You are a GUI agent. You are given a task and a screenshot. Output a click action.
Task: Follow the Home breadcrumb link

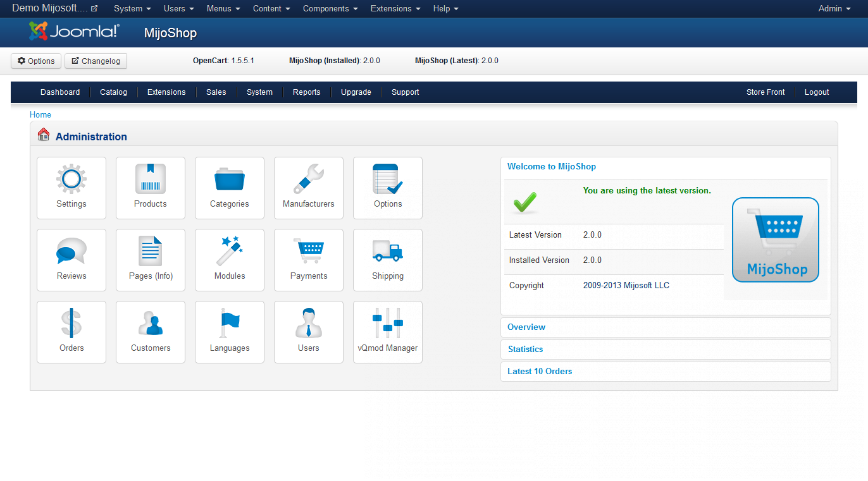click(x=40, y=115)
